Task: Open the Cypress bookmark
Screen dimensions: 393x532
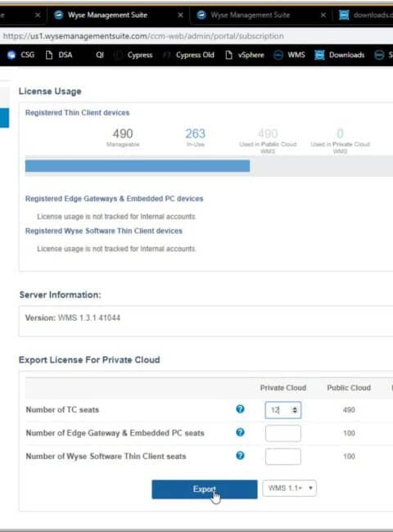Action: [133, 55]
